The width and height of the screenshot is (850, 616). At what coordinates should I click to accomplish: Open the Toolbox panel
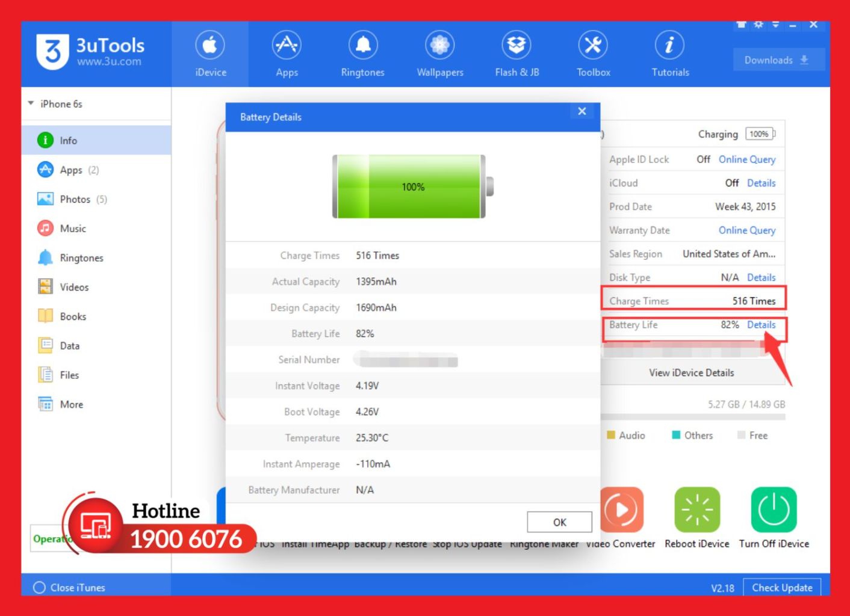[592, 54]
